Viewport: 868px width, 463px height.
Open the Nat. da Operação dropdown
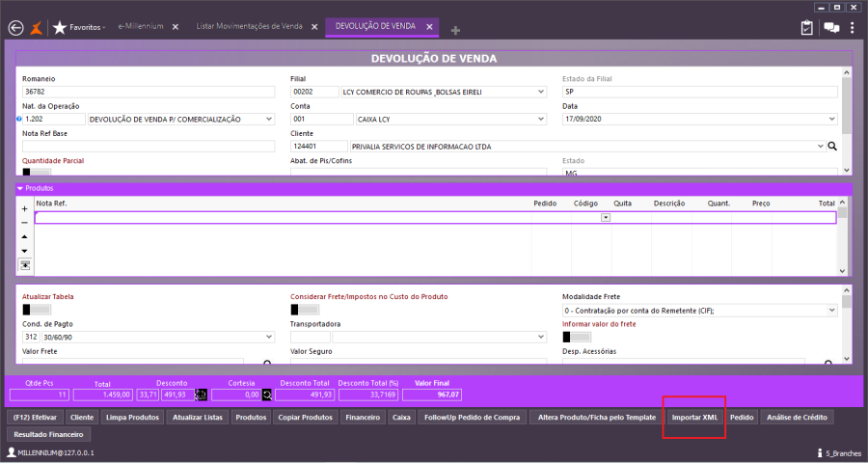click(268, 119)
